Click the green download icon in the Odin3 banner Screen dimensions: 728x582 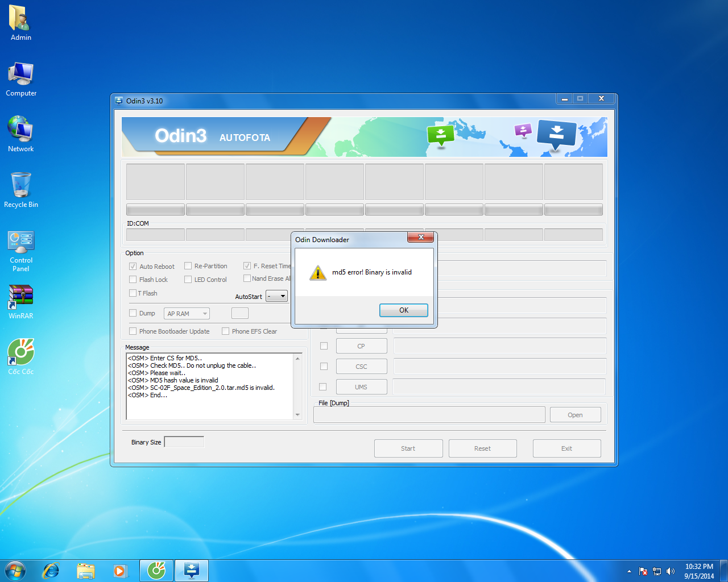(440, 135)
